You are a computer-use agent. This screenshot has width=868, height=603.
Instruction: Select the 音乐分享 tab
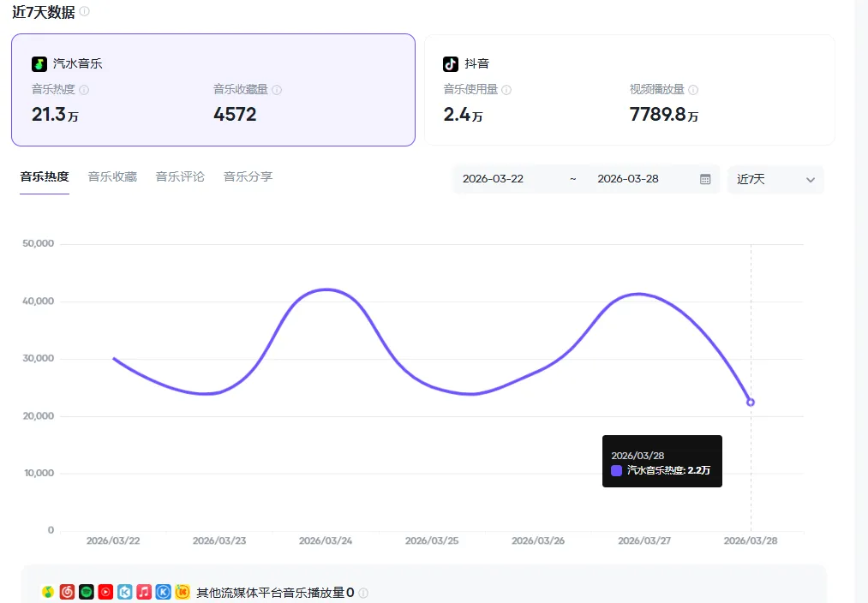(x=247, y=176)
